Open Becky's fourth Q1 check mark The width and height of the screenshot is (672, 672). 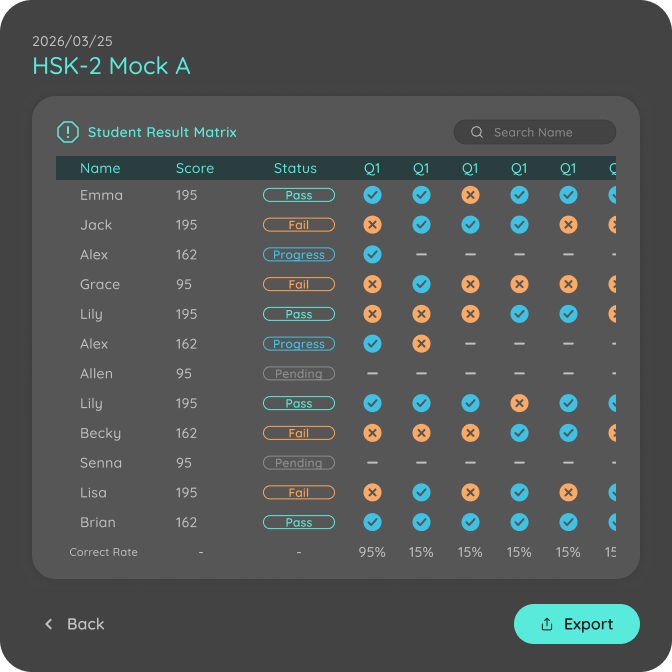click(x=519, y=433)
